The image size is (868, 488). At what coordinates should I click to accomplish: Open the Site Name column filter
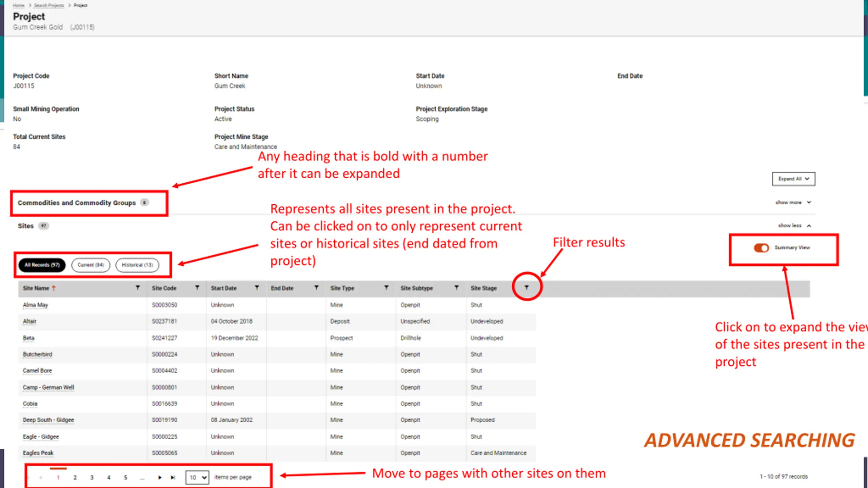tap(138, 288)
